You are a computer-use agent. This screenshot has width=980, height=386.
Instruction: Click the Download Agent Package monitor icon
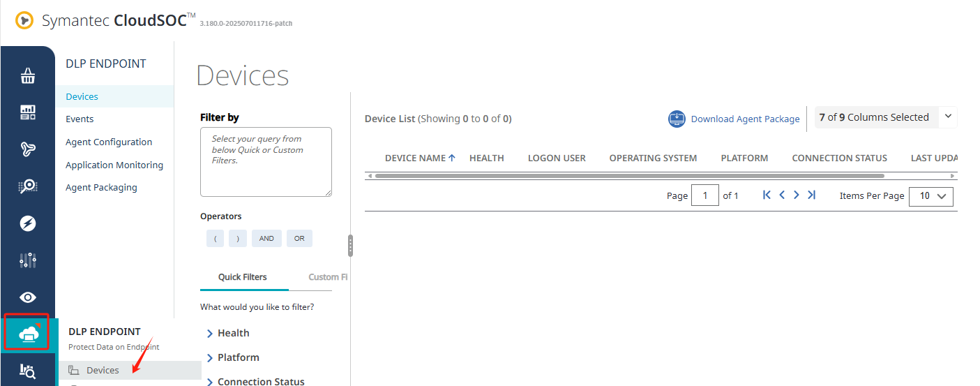[x=677, y=119]
